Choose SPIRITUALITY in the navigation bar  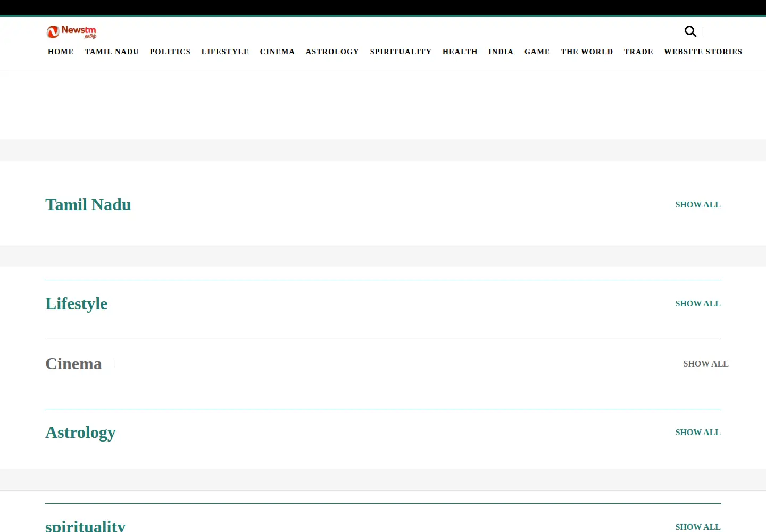pos(401,52)
